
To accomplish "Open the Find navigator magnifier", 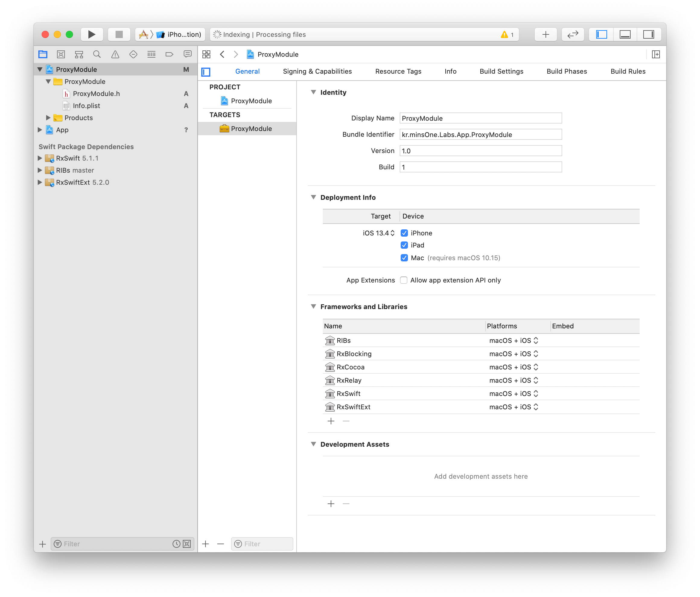I will [97, 54].
